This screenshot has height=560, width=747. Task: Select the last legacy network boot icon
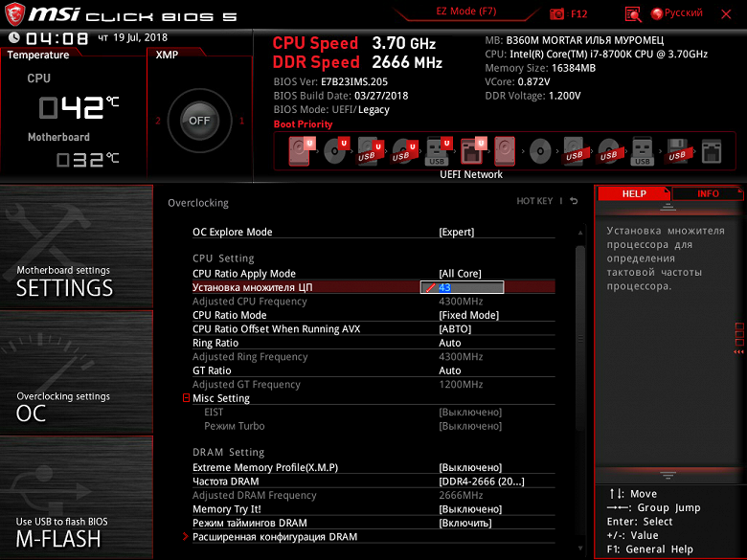[x=712, y=151]
